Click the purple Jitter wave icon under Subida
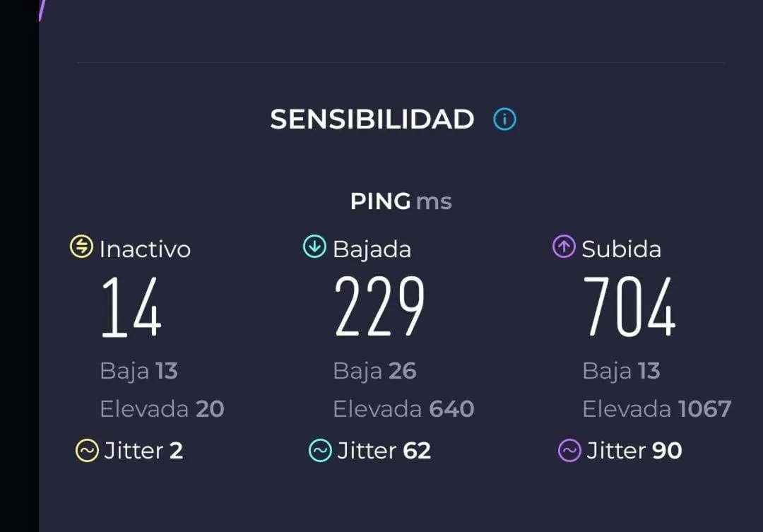This screenshot has height=532, width=763. (x=571, y=450)
